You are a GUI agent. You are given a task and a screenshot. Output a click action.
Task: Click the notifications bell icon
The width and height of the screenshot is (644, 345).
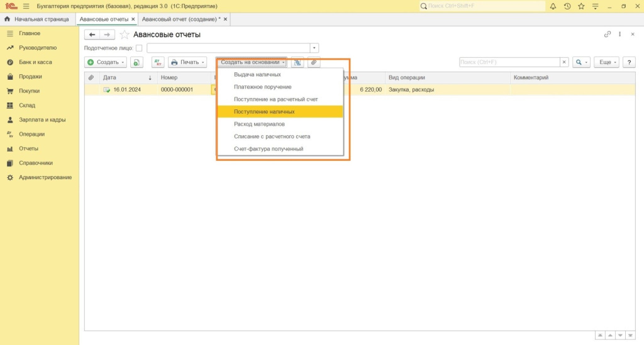553,6
